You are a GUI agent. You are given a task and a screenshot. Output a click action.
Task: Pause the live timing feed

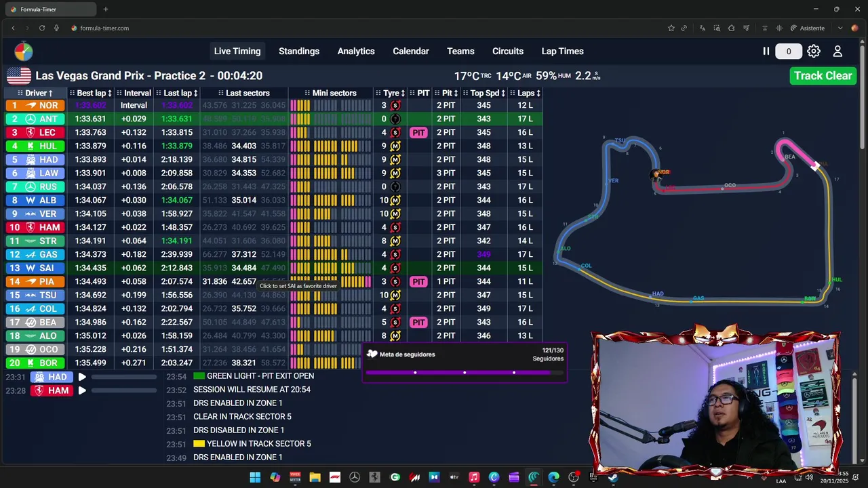766,52
